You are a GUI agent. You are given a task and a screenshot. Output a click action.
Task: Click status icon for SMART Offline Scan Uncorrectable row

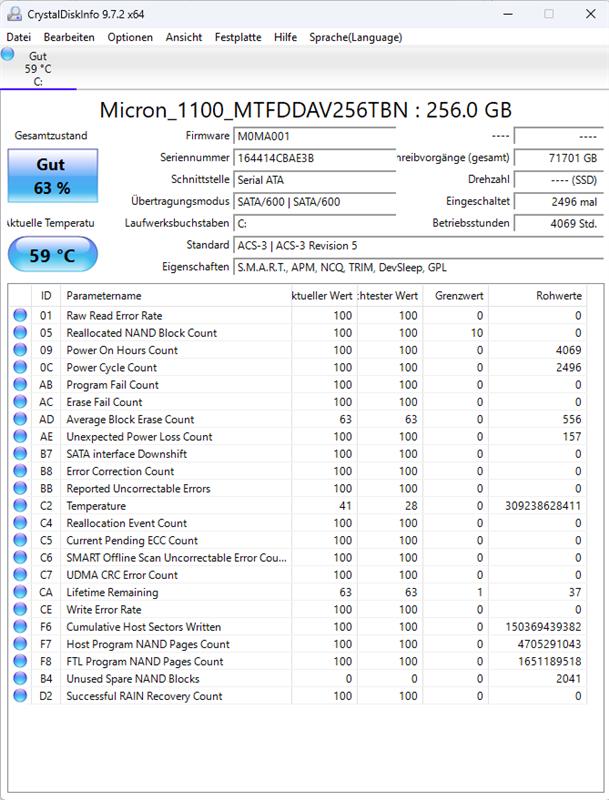[20, 558]
